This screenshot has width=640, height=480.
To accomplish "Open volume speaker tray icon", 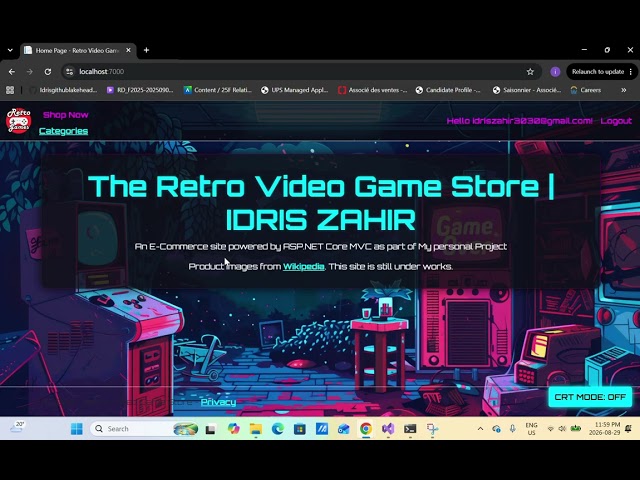I will [562, 429].
